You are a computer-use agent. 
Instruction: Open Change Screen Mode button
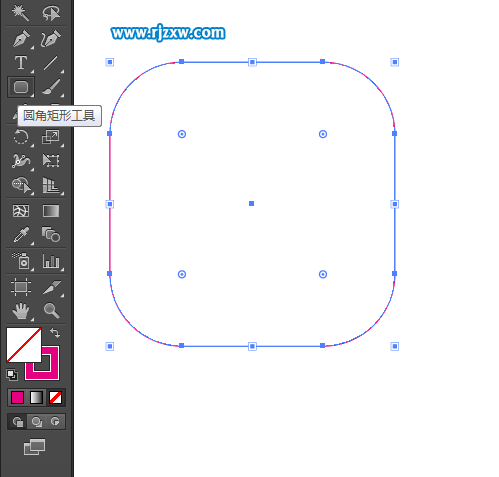click(34, 447)
